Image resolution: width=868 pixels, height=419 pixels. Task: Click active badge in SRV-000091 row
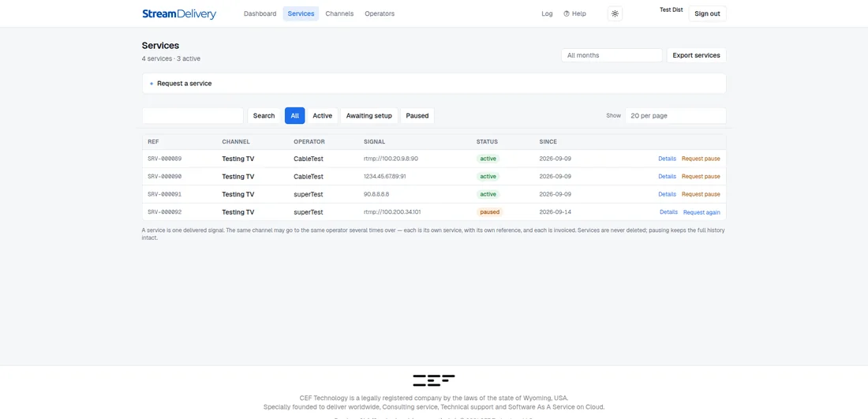click(x=488, y=194)
